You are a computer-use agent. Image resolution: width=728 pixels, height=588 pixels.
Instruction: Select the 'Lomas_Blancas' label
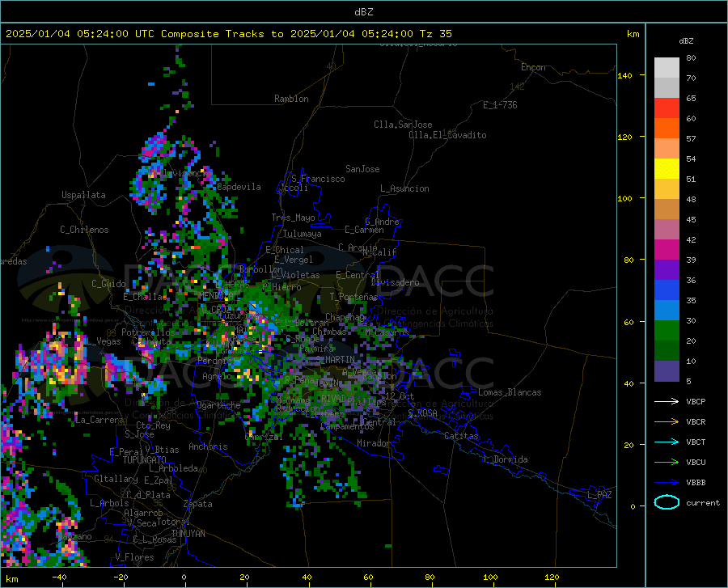(x=510, y=392)
